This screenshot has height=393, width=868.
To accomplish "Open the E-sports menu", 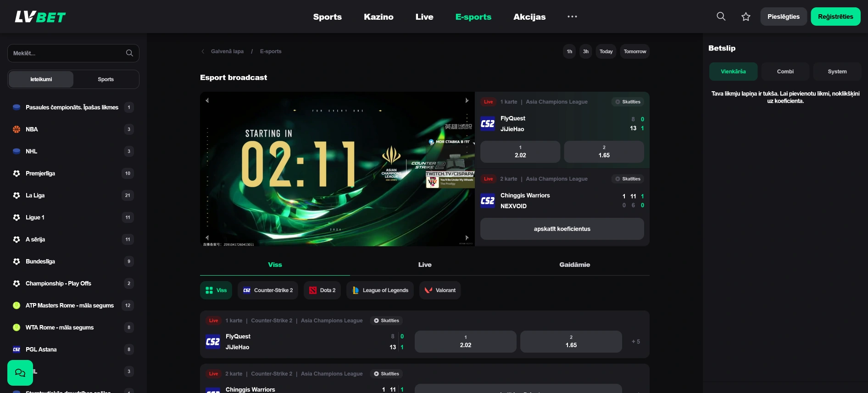I will coord(473,17).
